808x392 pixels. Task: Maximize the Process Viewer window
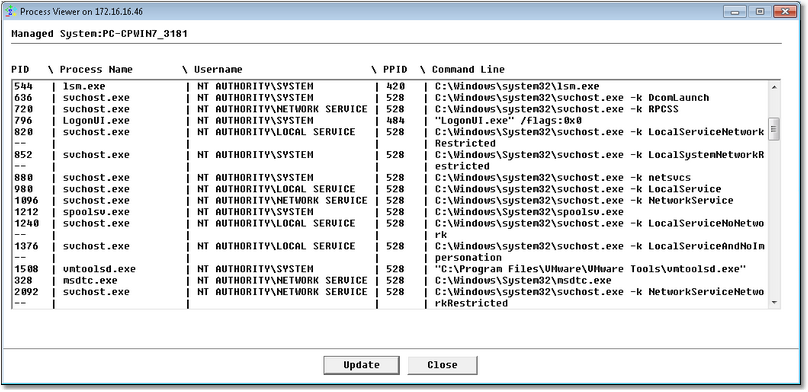coord(759,11)
